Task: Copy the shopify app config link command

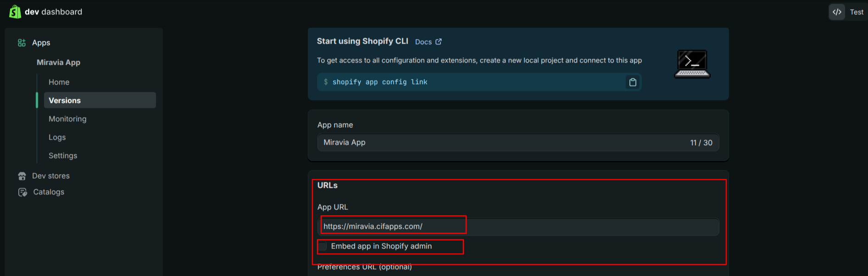Action: click(633, 82)
